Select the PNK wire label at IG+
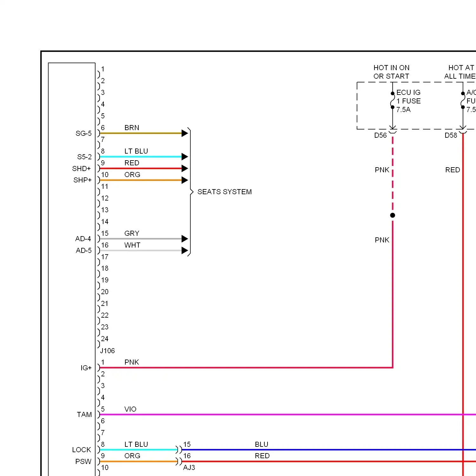 pyautogui.click(x=132, y=362)
